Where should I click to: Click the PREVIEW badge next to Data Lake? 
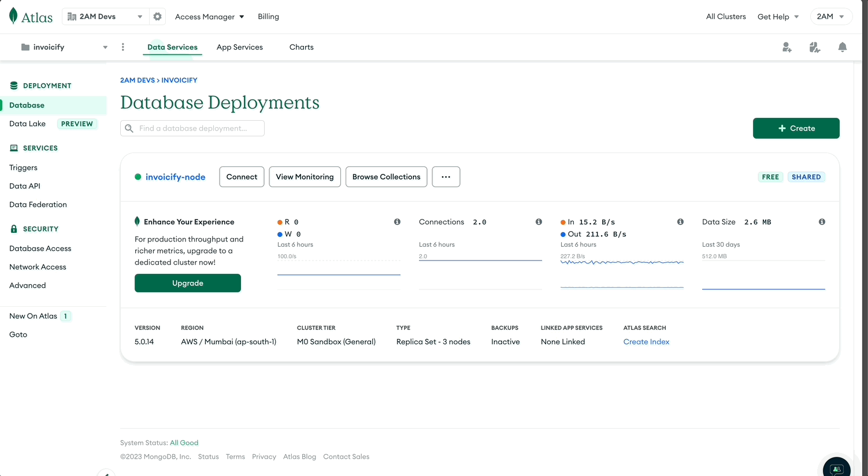pyautogui.click(x=77, y=124)
